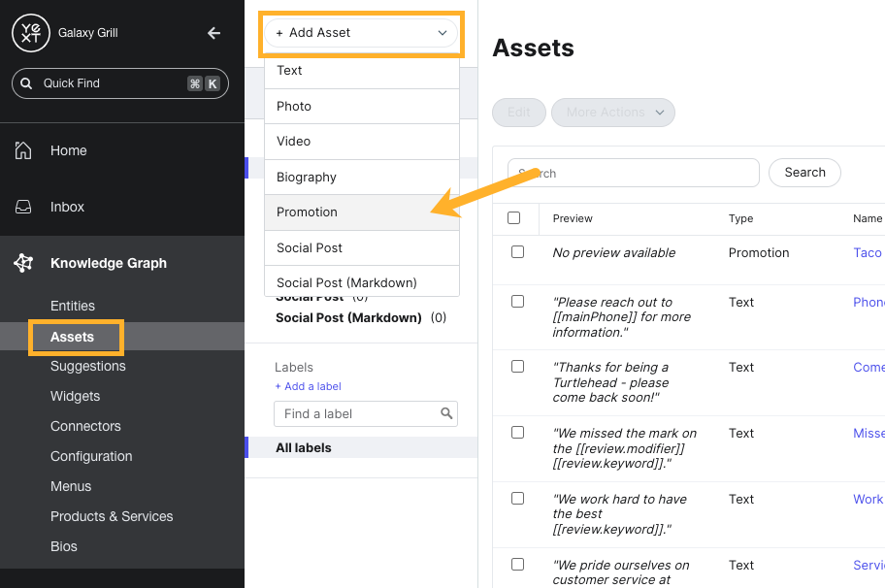Image resolution: width=885 pixels, height=588 pixels.
Task: Click the "+ Add a label" link
Action: pyautogui.click(x=308, y=386)
